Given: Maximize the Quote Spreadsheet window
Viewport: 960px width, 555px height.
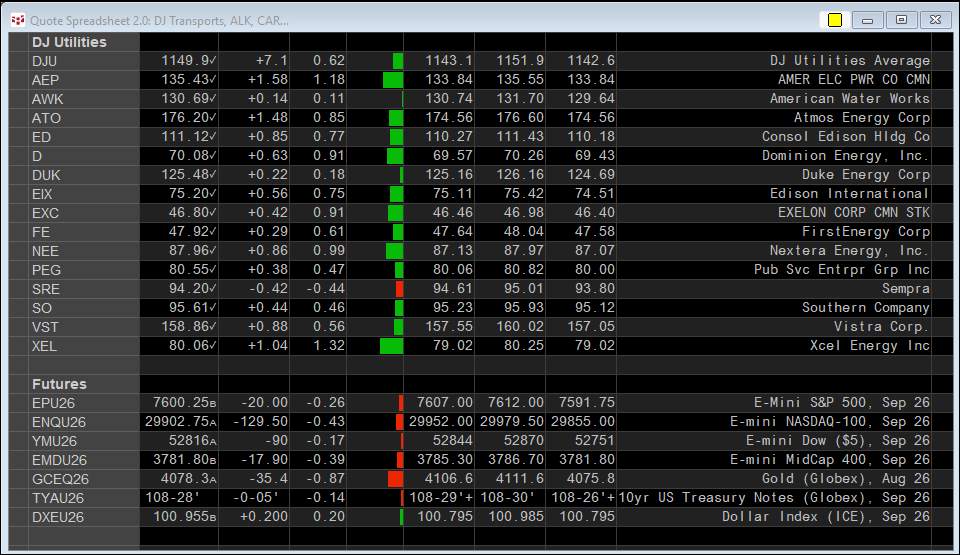Looking at the screenshot, I should coord(901,20).
